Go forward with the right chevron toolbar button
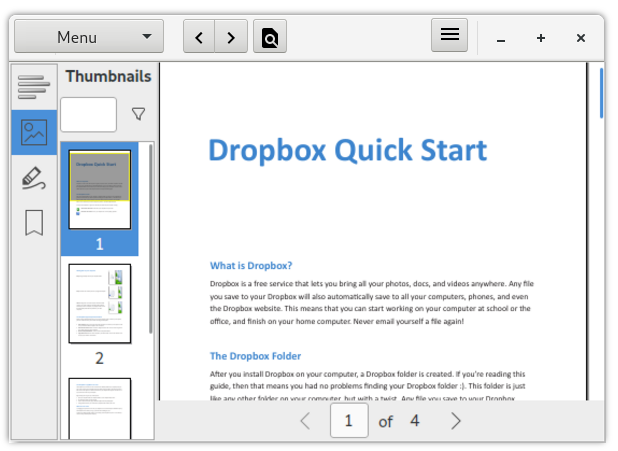Screen dimensions: 618x451 click(231, 37)
